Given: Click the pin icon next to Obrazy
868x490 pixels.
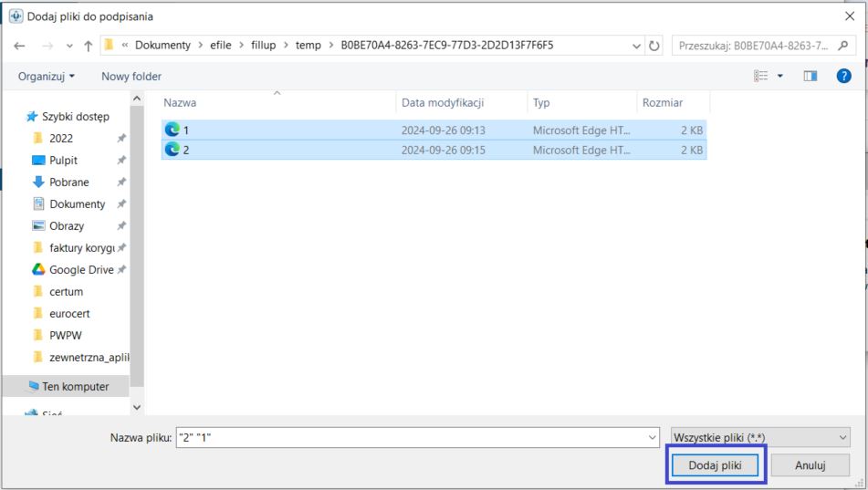Looking at the screenshot, I should (121, 226).
